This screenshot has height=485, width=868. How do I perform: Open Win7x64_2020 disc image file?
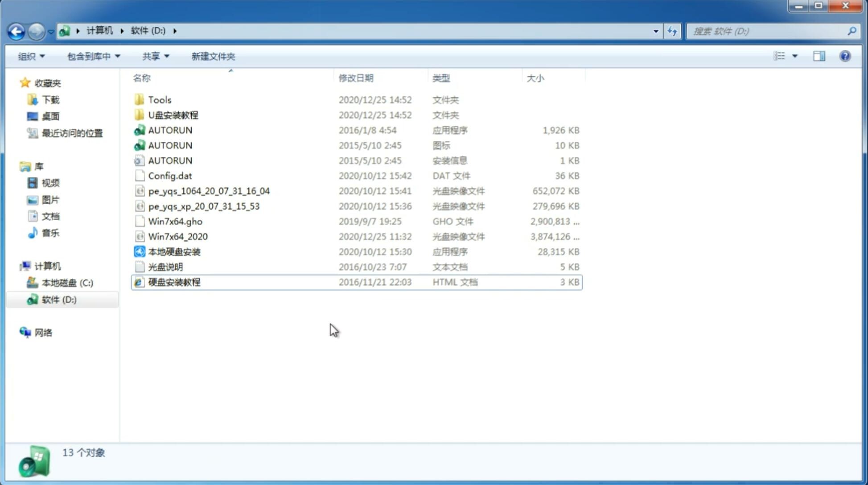[177, 236]
